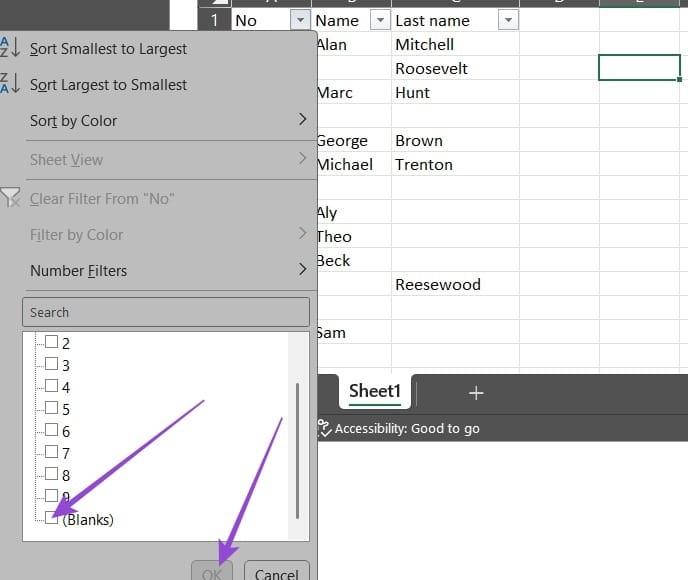688x580 pixels.
Task: Click the cell containing Brown
Action: click(x=455, y=140)
